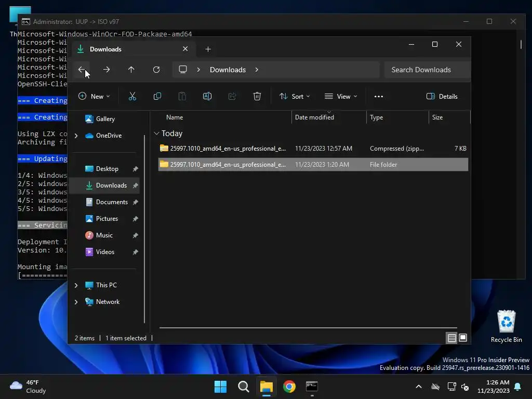532x399 pixels.
Task: Click Downloads breadcrumb in address bar
Action: (228, 70)
